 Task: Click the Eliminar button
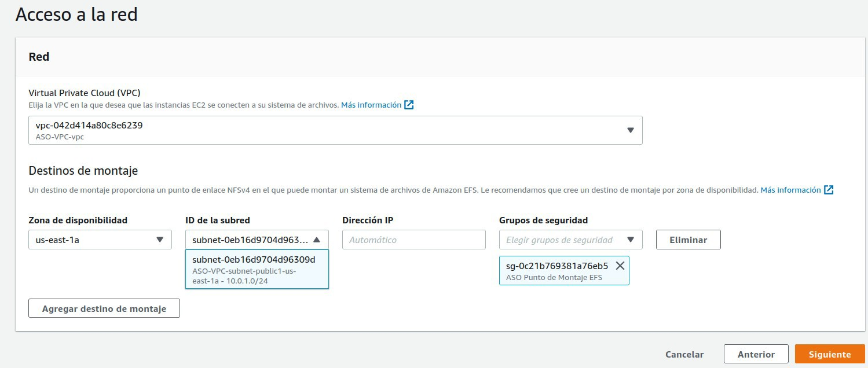click(x=688, y=239)
